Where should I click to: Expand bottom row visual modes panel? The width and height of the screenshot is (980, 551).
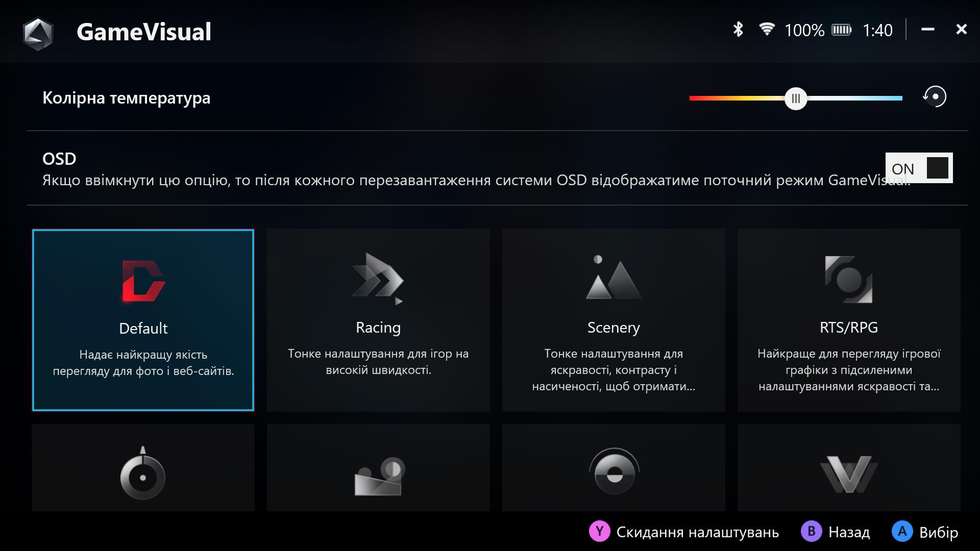[489, 471]
